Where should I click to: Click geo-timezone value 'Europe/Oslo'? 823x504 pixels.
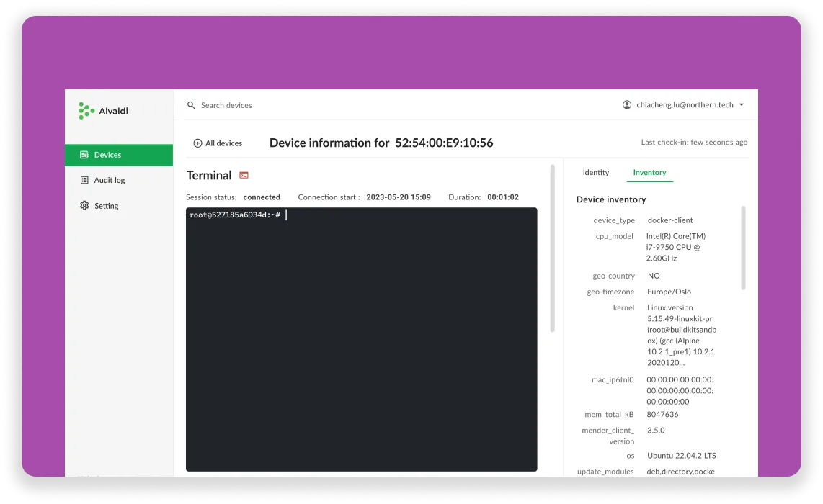[669, 292]
